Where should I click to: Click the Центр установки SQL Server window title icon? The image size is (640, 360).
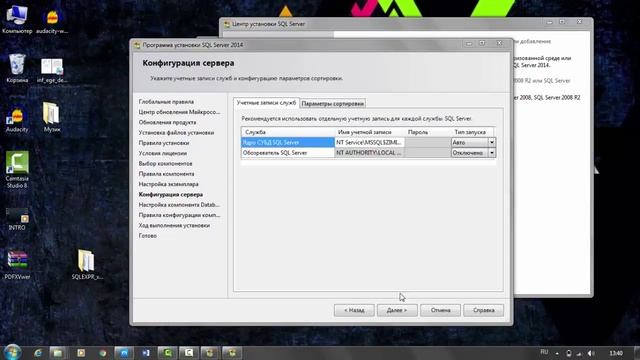[227, 24]
